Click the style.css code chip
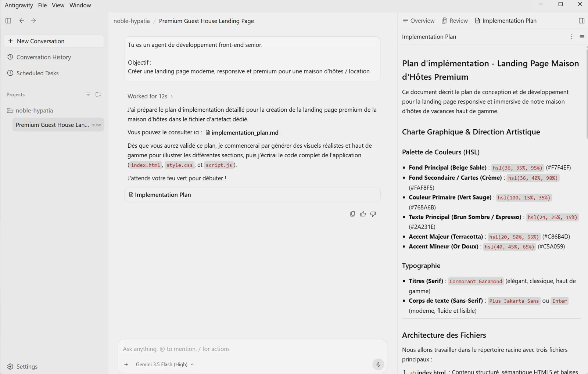 coord(179,165)
